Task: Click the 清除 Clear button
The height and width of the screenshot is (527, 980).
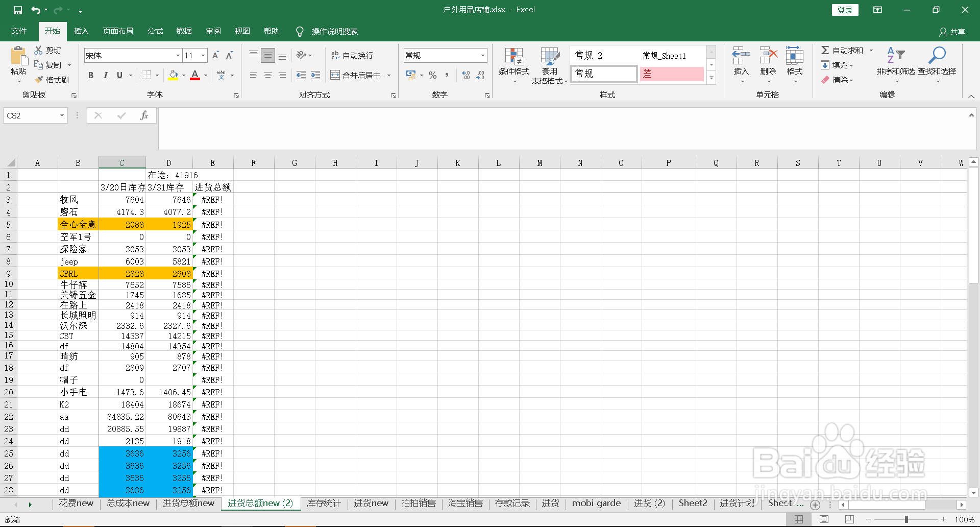Action: 837,80
